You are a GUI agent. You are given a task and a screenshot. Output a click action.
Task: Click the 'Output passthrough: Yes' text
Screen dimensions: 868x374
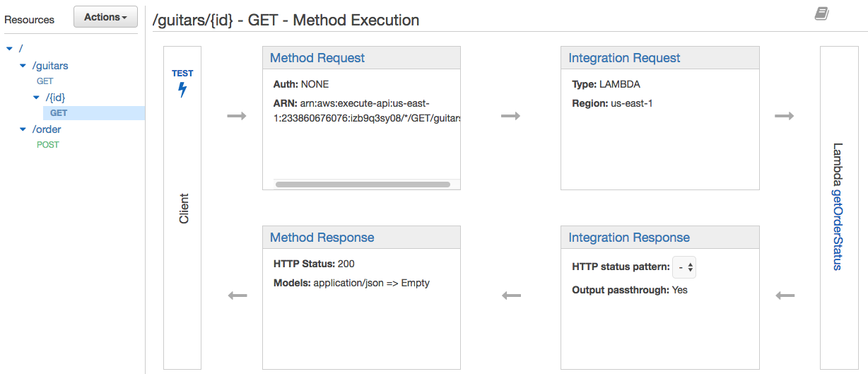point(630,290)
